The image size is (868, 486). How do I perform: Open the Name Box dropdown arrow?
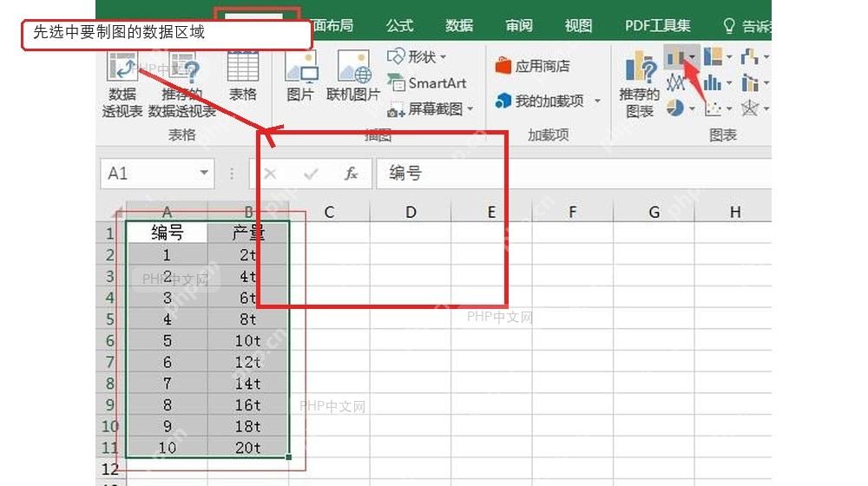[x=204, y=174]
